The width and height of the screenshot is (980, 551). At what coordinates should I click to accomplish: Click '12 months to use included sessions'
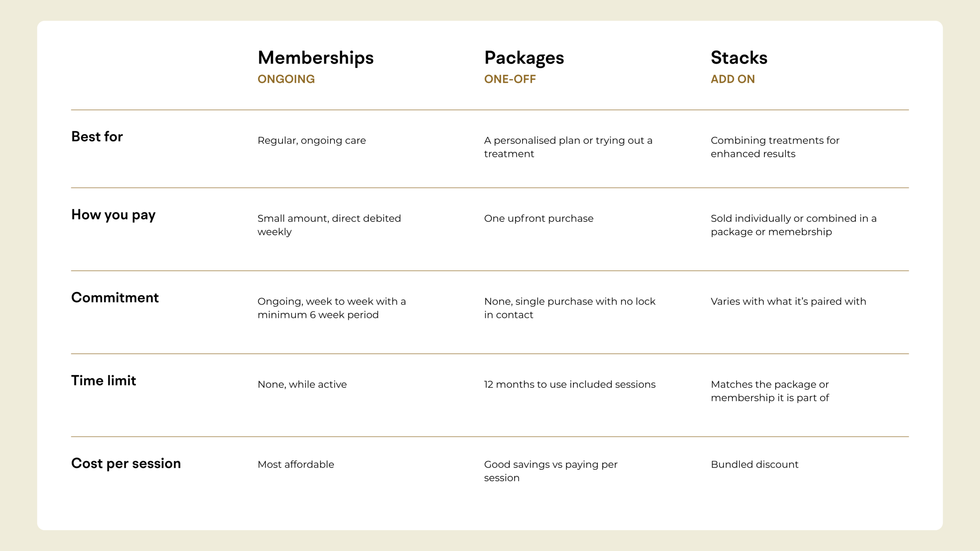(x=570, y=384)
